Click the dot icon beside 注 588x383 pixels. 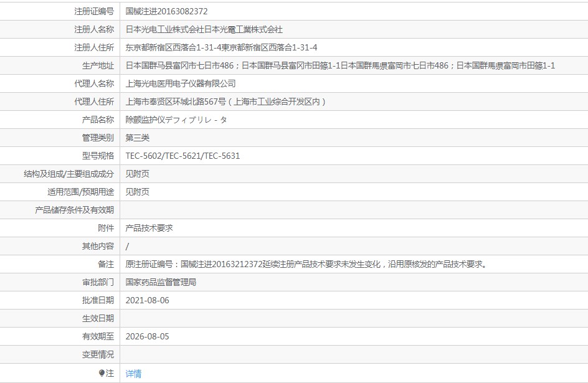point(102,373)
